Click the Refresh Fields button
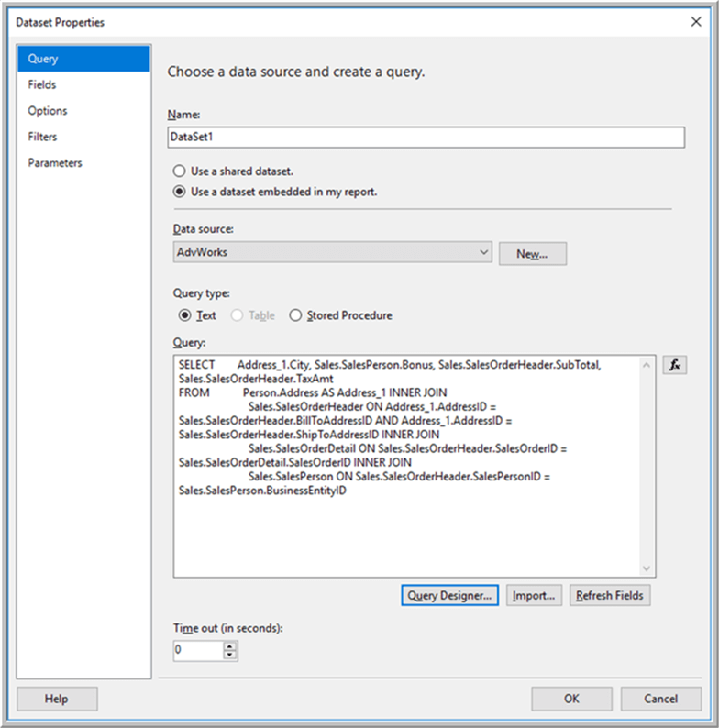This screenshot has height=728, width=719. [609, 595]
